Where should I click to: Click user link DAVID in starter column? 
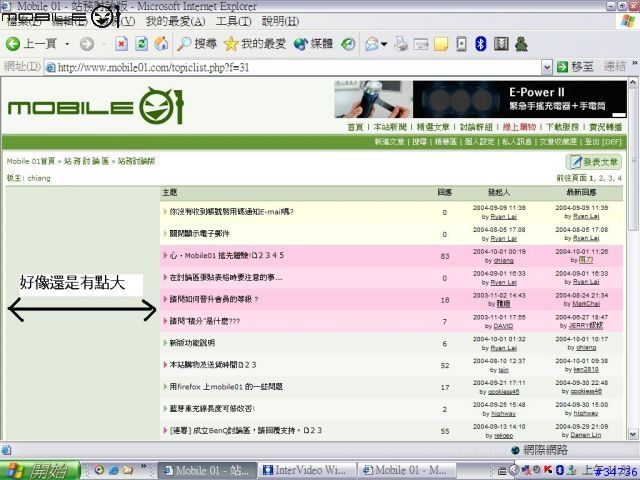coord(503,326)
